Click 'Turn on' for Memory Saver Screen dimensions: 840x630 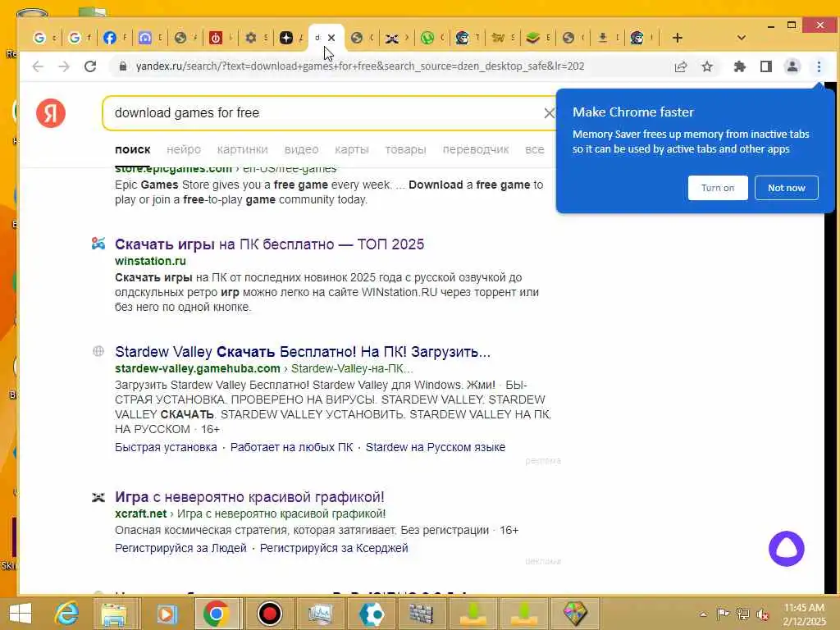click(x=718, y=188)
